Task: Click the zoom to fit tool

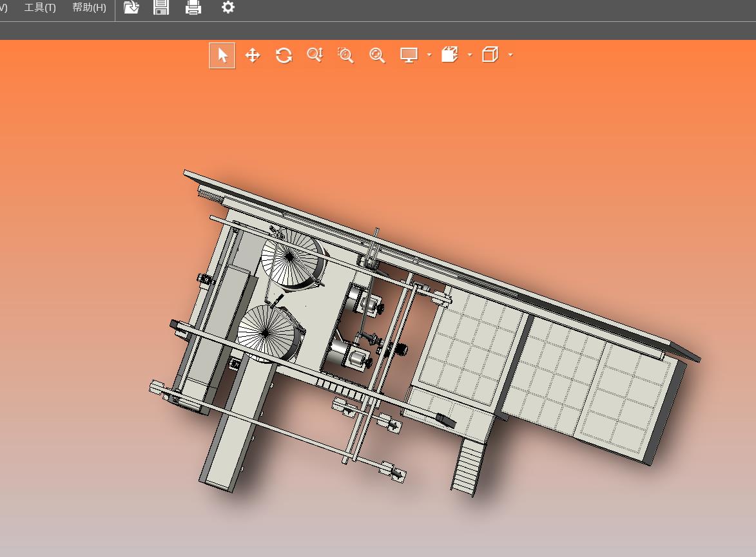Action: coord(377,55)
